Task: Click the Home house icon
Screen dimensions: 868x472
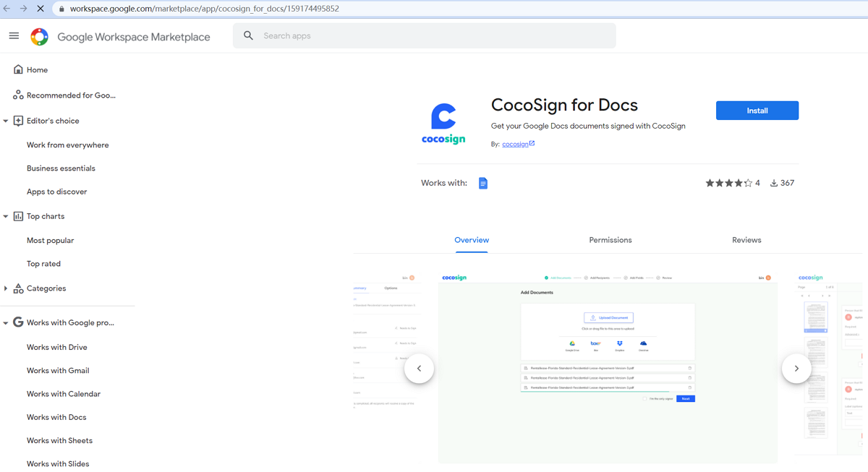Action: 18,69
